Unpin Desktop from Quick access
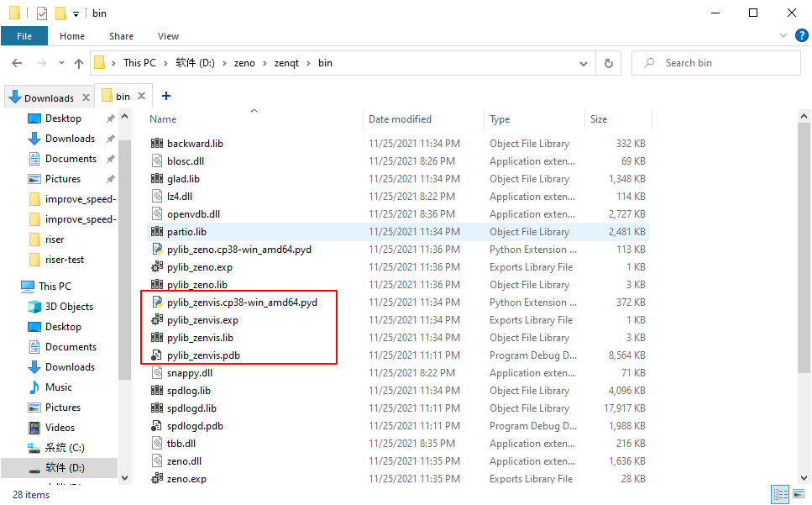Image resolution: width=812 pixels, height=505 pixels. pos(108,118)
